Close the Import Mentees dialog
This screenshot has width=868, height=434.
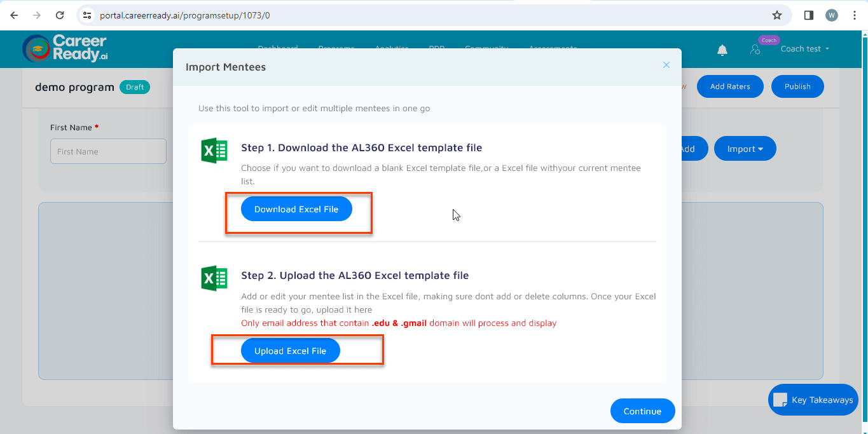(666, 65)
